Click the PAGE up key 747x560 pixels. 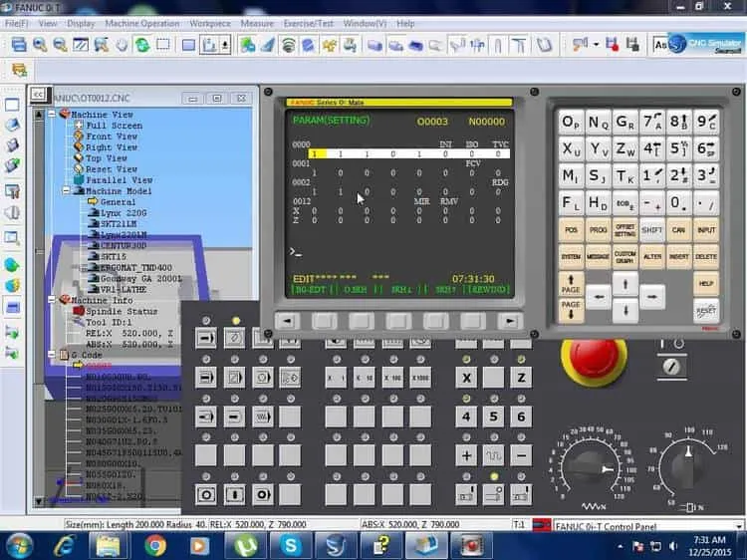[571, 284]
